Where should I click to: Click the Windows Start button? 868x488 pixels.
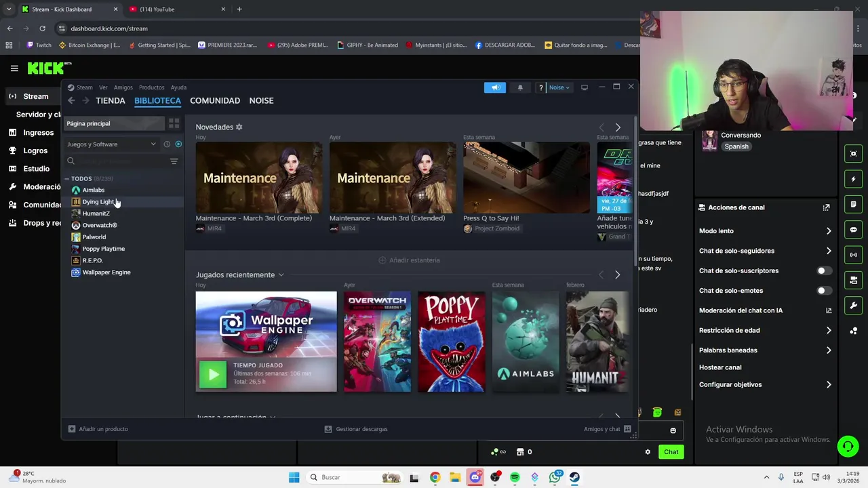point(294,477)
